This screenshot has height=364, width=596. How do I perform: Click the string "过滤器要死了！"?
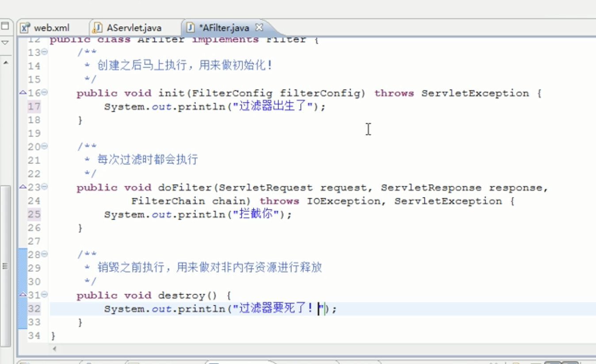(x=279, y=309)
